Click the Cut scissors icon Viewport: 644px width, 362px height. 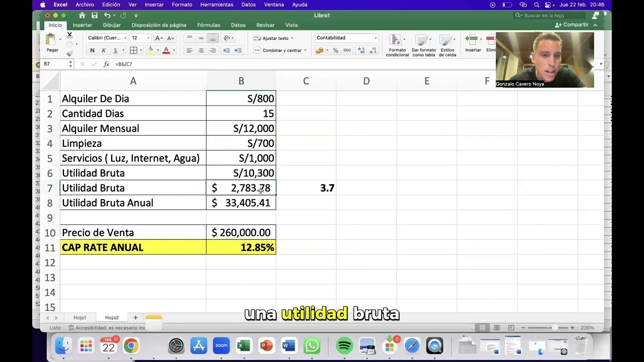point(69,35)
